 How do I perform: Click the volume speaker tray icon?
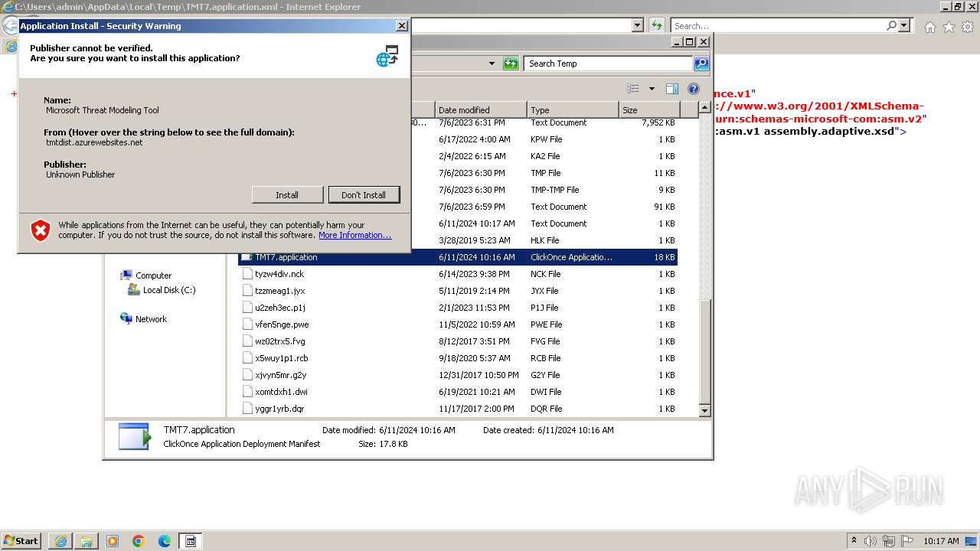point(871,541)
